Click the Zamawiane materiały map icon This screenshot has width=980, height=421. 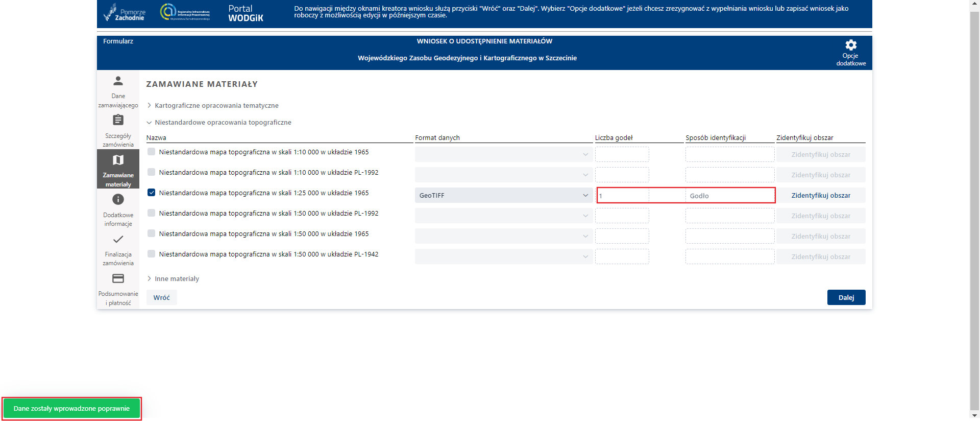click(x=118, y=160)
